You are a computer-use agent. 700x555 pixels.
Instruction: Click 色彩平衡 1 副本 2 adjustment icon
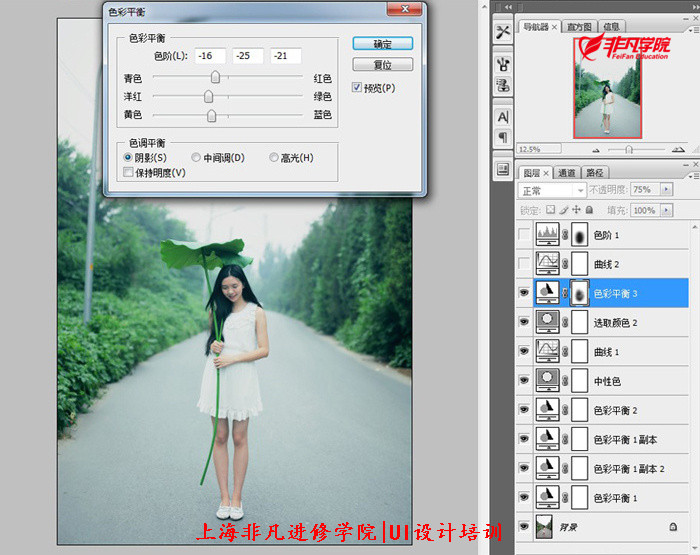pos(547,468)
